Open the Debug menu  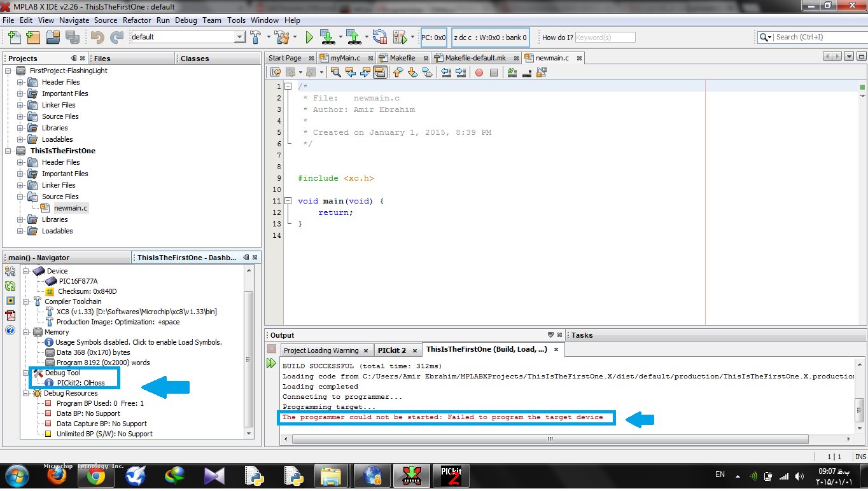tap(186, 20)
